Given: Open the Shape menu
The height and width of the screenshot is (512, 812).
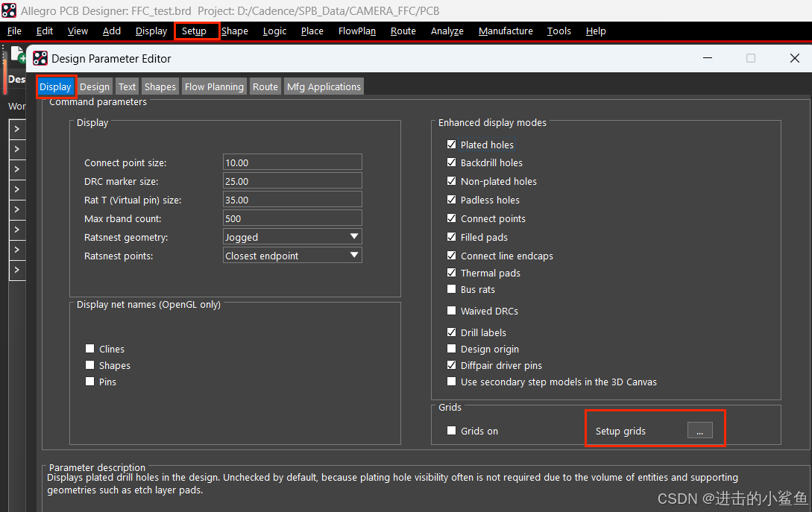Looking at the screenshot, I should (235, 31).
